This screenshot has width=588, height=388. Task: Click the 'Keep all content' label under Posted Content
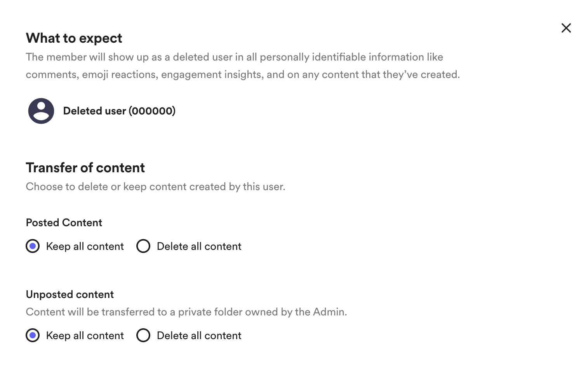85,246
